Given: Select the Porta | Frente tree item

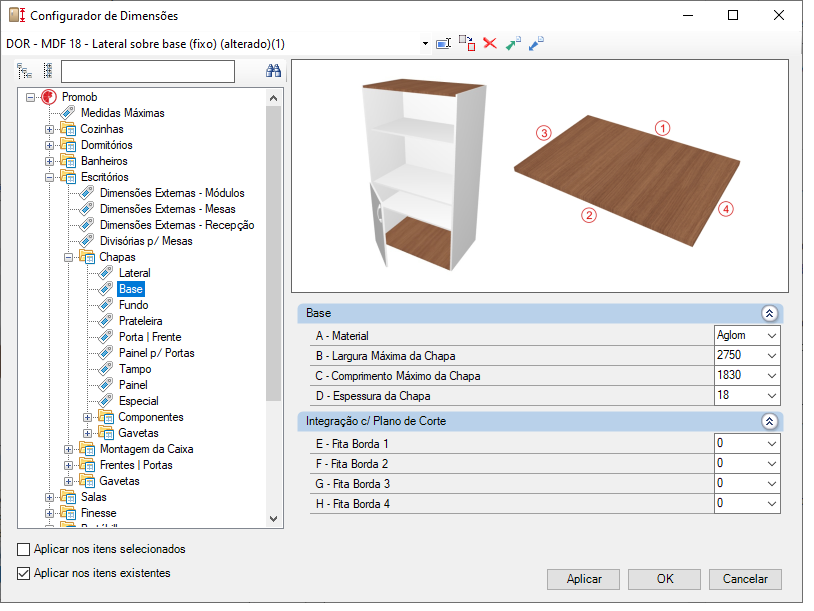Looking at the screenshot, I should 150,337.
